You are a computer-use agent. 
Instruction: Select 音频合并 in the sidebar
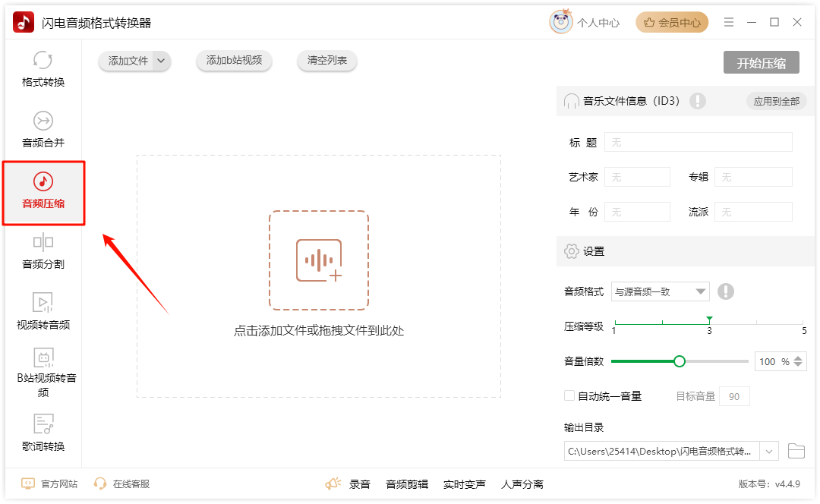point(43,131)
